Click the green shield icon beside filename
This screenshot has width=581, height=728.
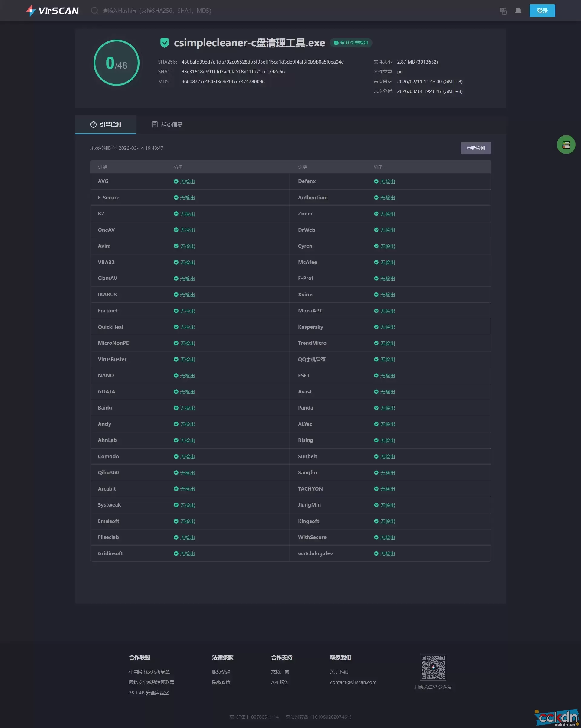tap(165, 43)
